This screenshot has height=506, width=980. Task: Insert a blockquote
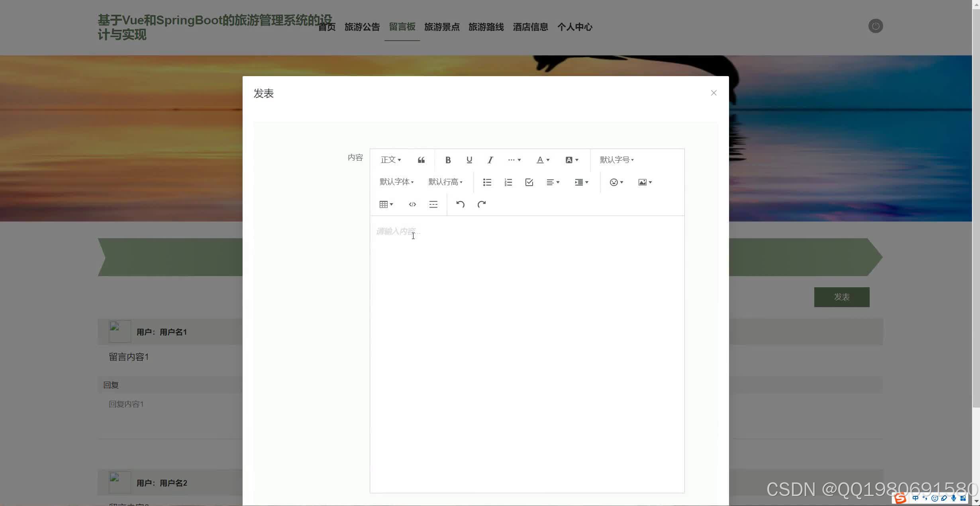click(x=421, y=160)
